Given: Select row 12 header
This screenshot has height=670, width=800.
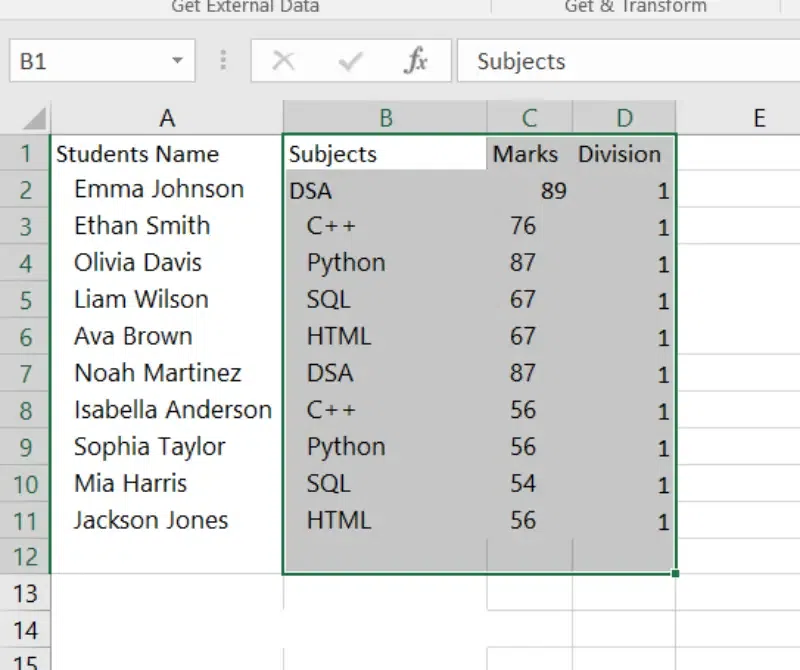Looking at the screenshot, I should click(25, 556).
